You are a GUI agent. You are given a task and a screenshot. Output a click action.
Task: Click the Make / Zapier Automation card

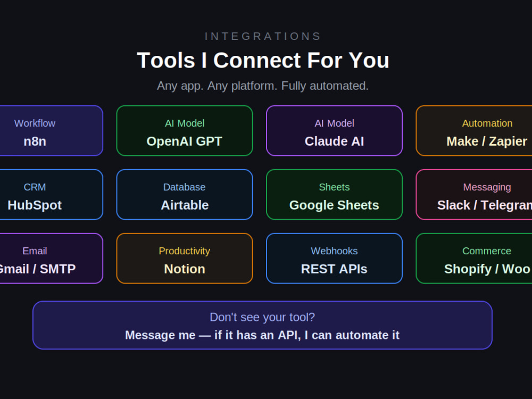point(474,131)
